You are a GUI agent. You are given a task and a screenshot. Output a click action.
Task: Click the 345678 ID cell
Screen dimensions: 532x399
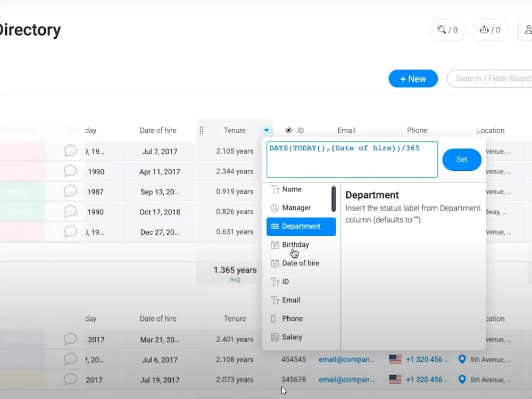294,380
